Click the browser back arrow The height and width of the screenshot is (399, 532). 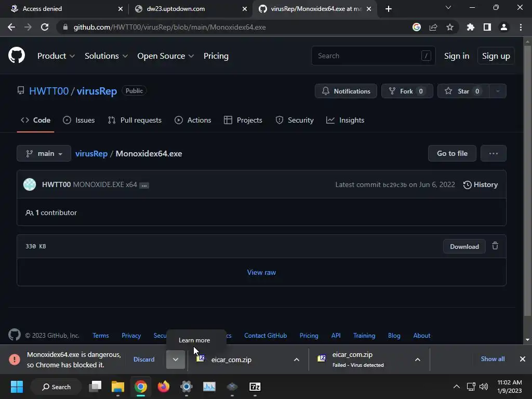pos(11,27)
